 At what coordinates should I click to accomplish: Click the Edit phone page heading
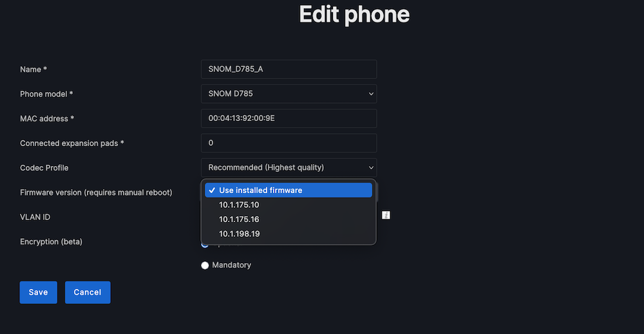[354, 15]
